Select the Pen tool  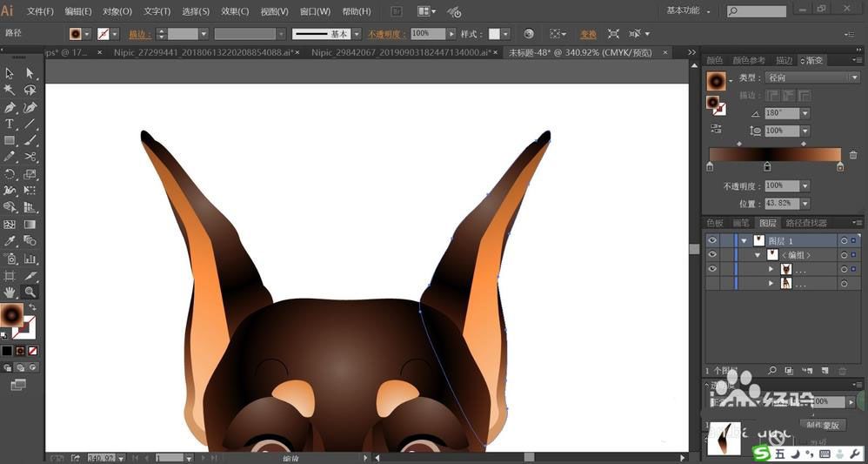[x=10, y=108]
